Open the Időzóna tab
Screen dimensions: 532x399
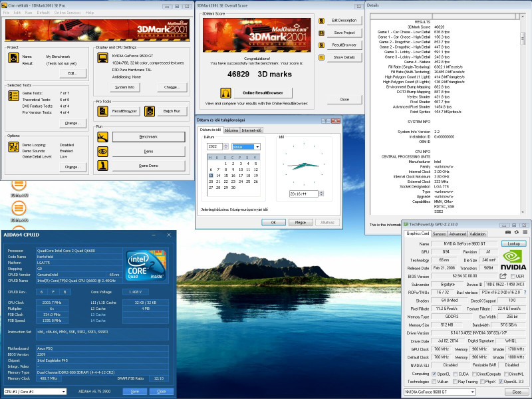pyautogui.click(x=231, y=130)
